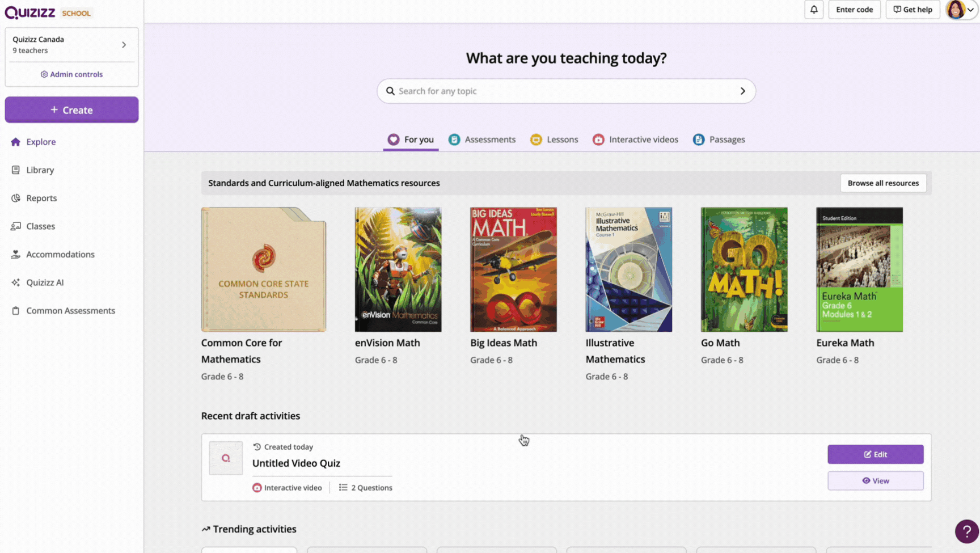
Task: Open the help question-mark bubble
Action: click(x=967, y=531)
